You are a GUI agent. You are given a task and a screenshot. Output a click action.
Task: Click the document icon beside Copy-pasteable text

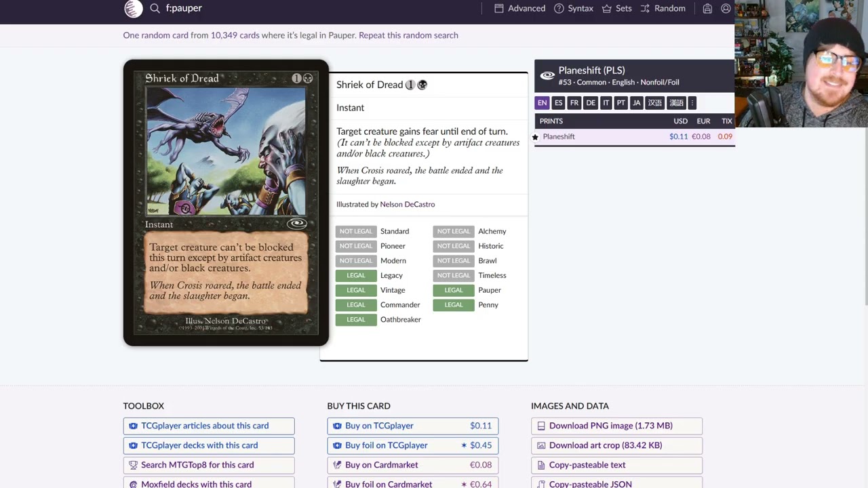541,465
